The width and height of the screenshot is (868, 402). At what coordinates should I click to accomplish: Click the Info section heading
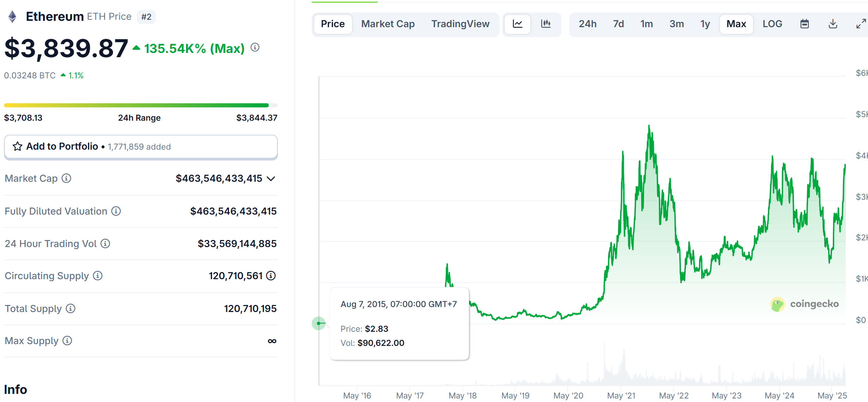[x=16, y=390]
